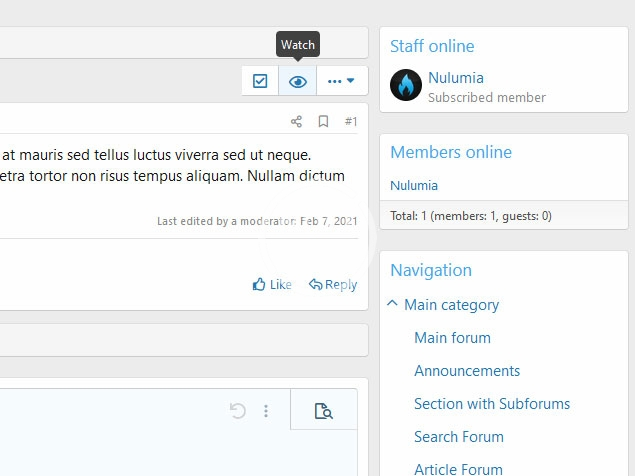This screenshot has width=635, height=476.
Task: Click the share icon on post
Action: (x=296, y=122)
